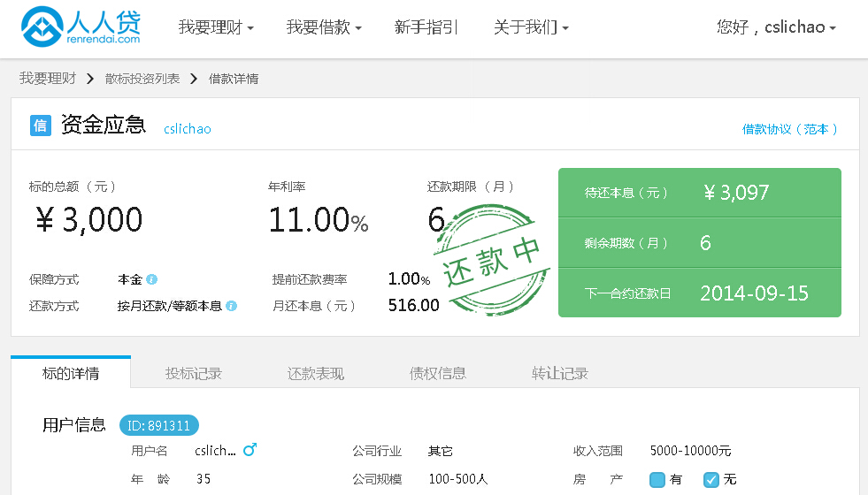Expand the 关于我们 dropdown menu

(x=531, y=27)
